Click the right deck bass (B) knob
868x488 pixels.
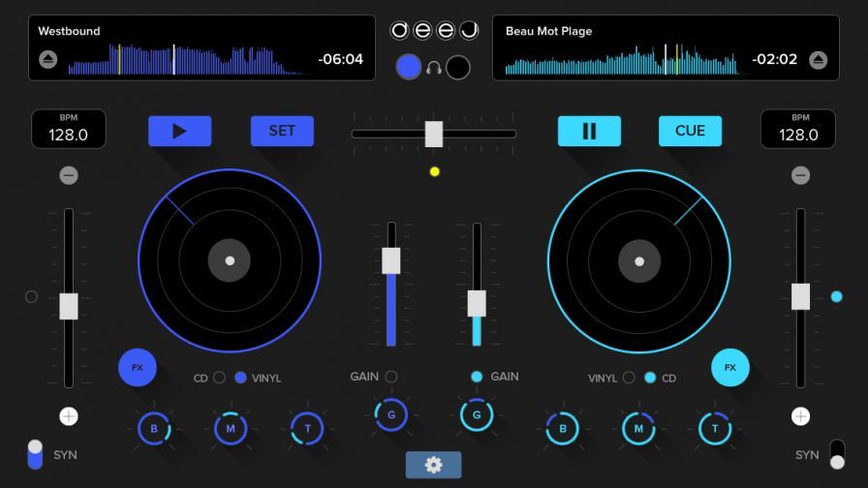tap(563, 428)
